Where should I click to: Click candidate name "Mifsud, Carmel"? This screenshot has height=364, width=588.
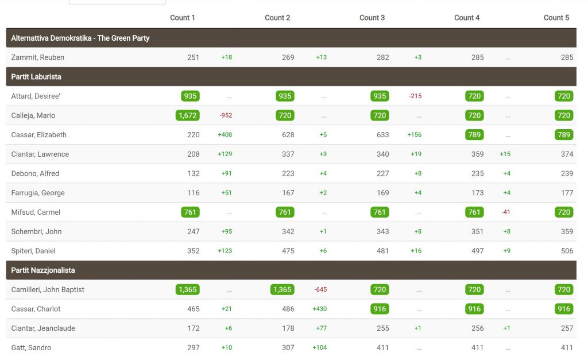(36, 212)
